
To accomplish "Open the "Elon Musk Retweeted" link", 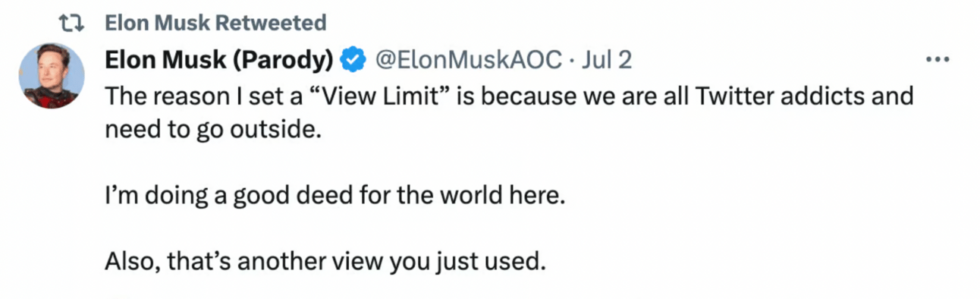I will point(215,23).
